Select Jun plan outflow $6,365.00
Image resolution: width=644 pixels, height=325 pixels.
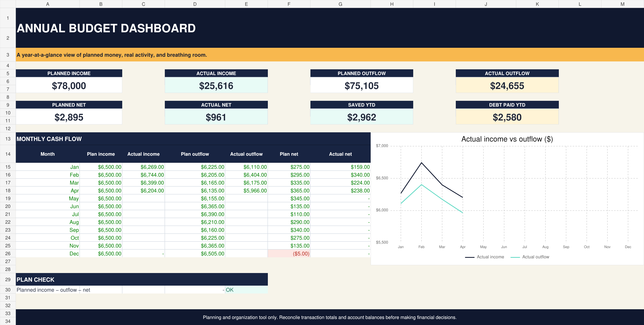pos(195,206)
